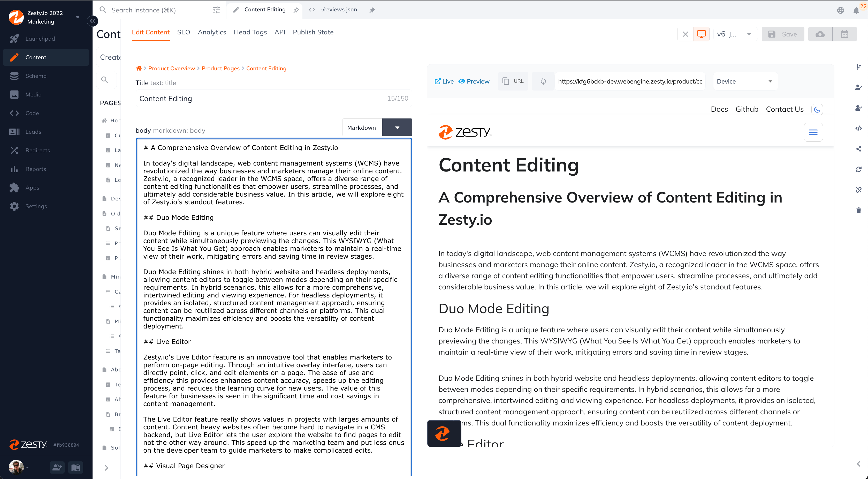Open the instance switcher dropdown arrow

coord(78,17)
